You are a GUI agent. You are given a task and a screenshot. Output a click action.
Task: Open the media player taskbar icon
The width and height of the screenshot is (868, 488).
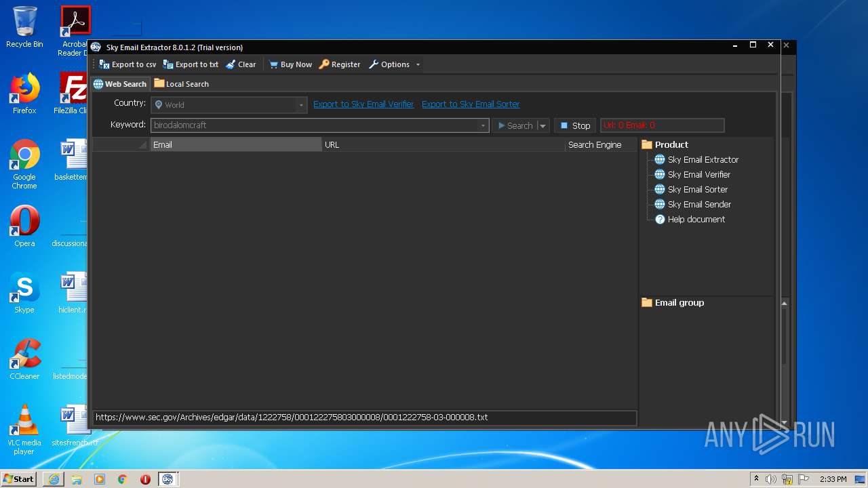(100, 479)
